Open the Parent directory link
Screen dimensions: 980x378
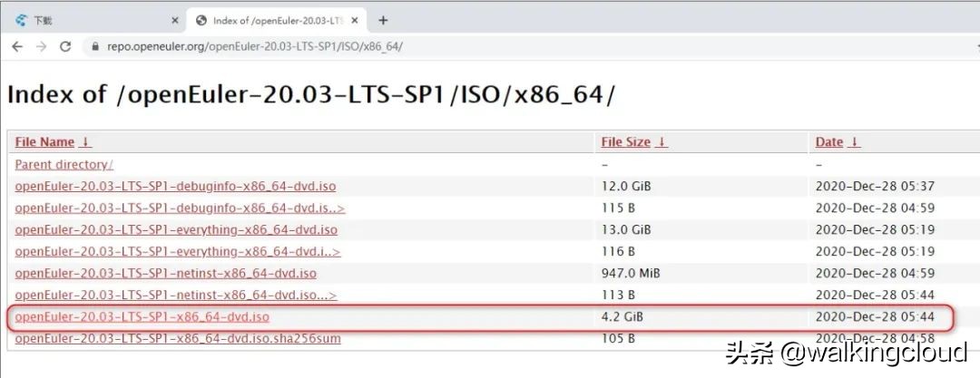(64, 165)
